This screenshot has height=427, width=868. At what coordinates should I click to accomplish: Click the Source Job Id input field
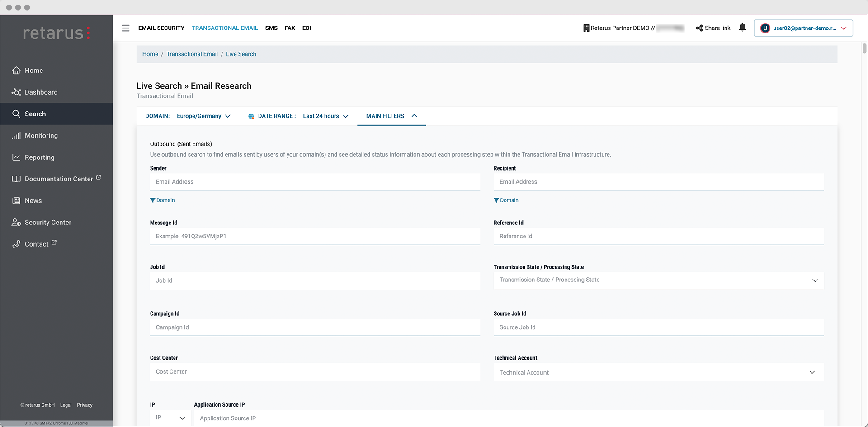659,327
